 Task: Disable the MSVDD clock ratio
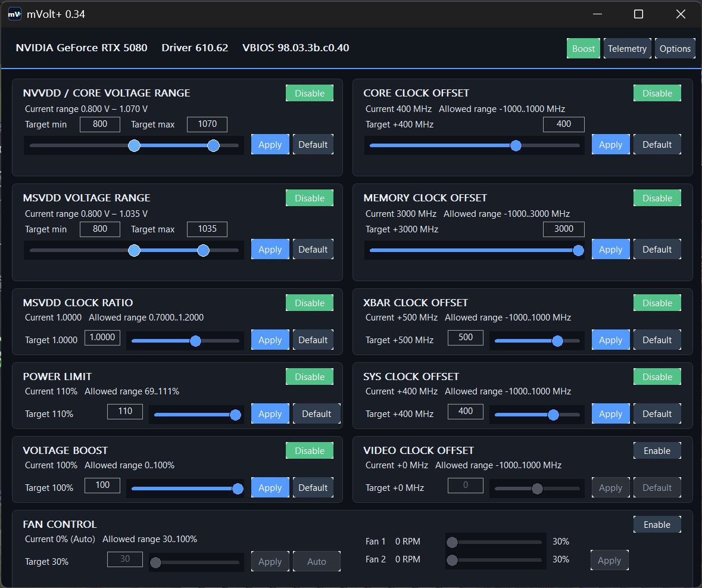pos(310,303)
